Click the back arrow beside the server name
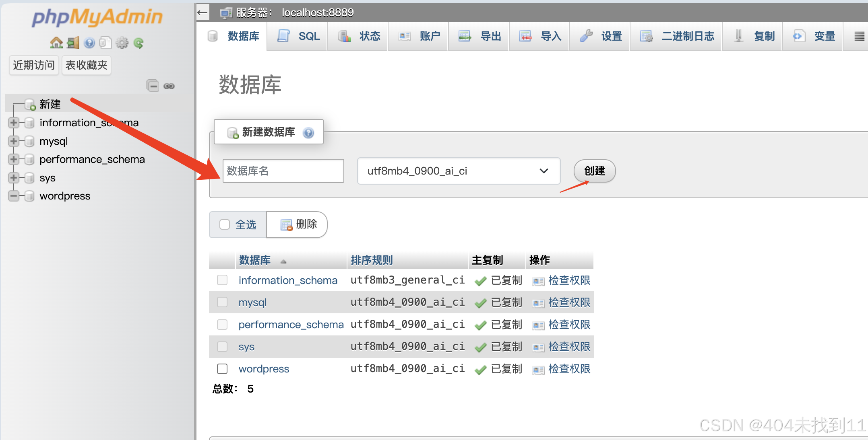The height and width of the screenshot is (440, 868). [x=203, y=12]
